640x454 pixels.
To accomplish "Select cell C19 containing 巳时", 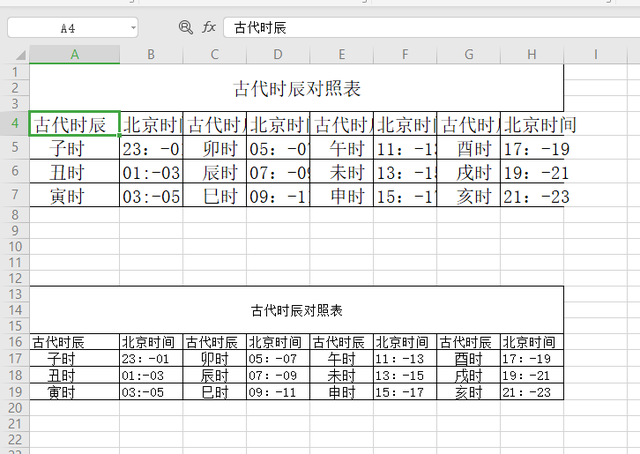I will point(215,392).
